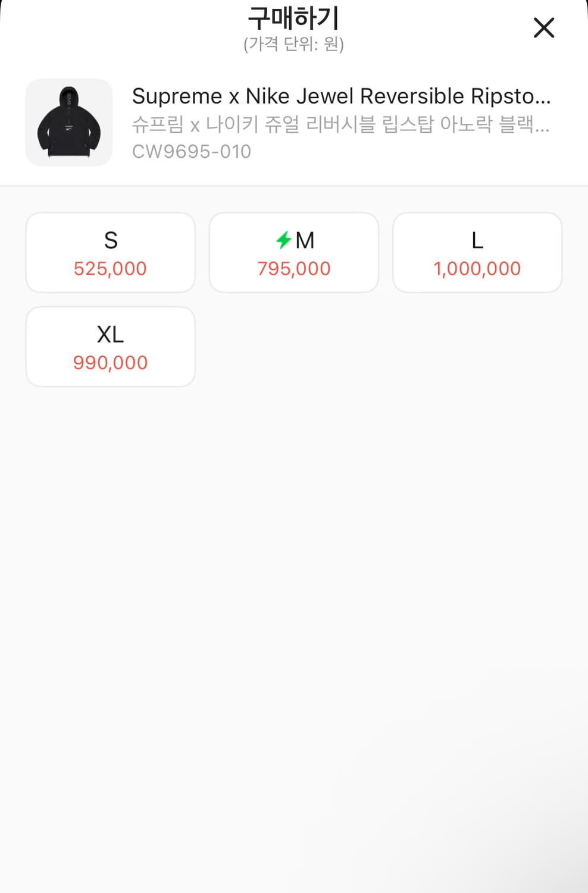This screenshot has height=893, width=588.
Task: Click the price unit note (가격 단위: 원)
Action: pyautogui.click(x=293, y=44)
